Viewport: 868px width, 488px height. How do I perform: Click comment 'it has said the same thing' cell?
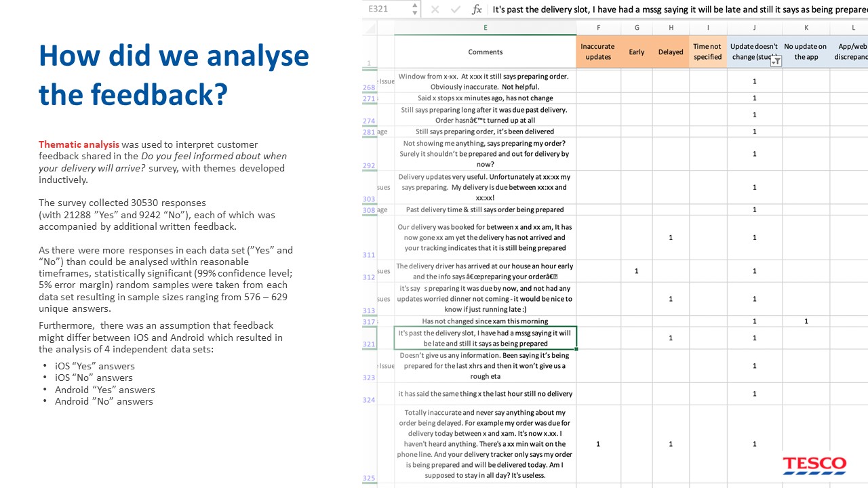pos(486,393)
